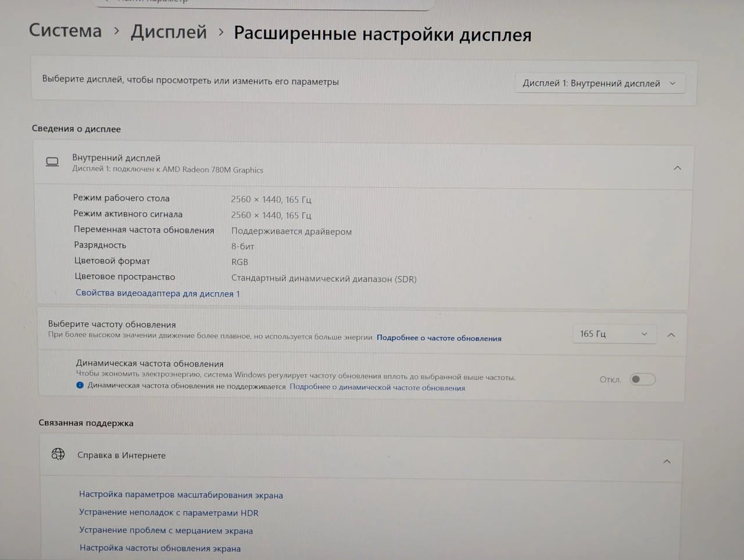Screen dimensions: 744x560
Task: Open Устранение неполадок с параметрами HDR link
Action: (x=169, y=512)
